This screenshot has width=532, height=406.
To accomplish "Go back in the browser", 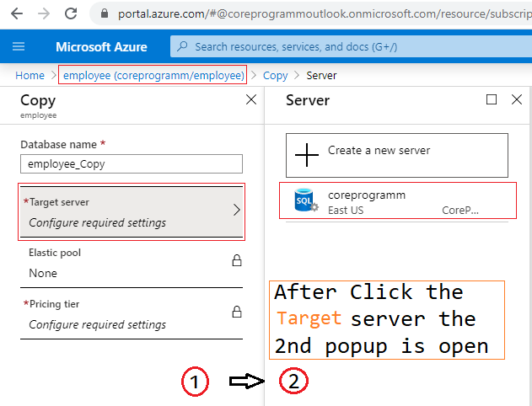I will (x=17, y=13).
